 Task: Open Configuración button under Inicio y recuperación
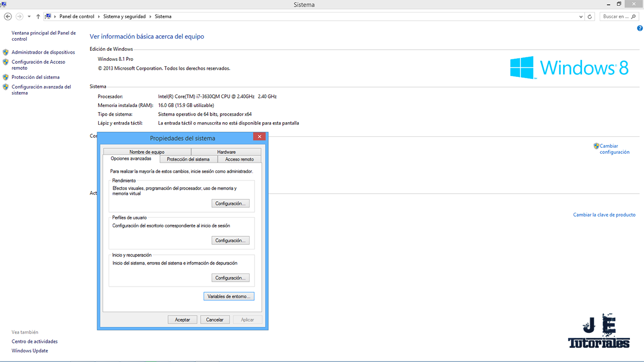(230, 278)
